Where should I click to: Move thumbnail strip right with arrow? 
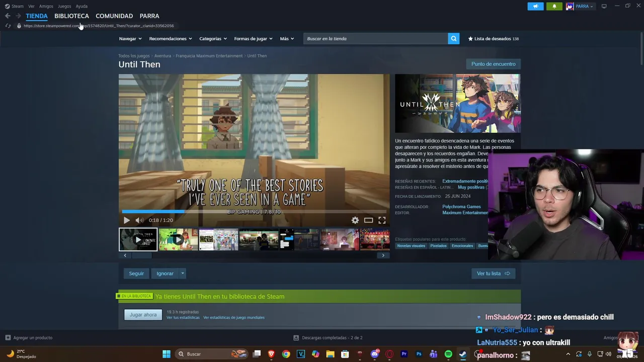point(383,255)
